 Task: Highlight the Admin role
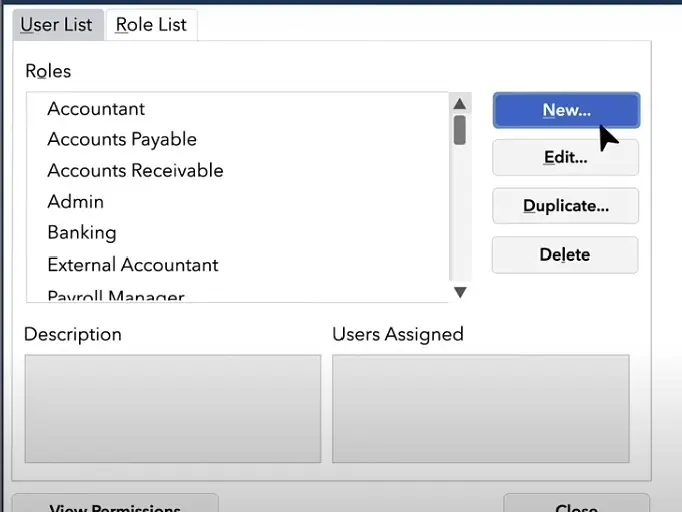point(76,202)
